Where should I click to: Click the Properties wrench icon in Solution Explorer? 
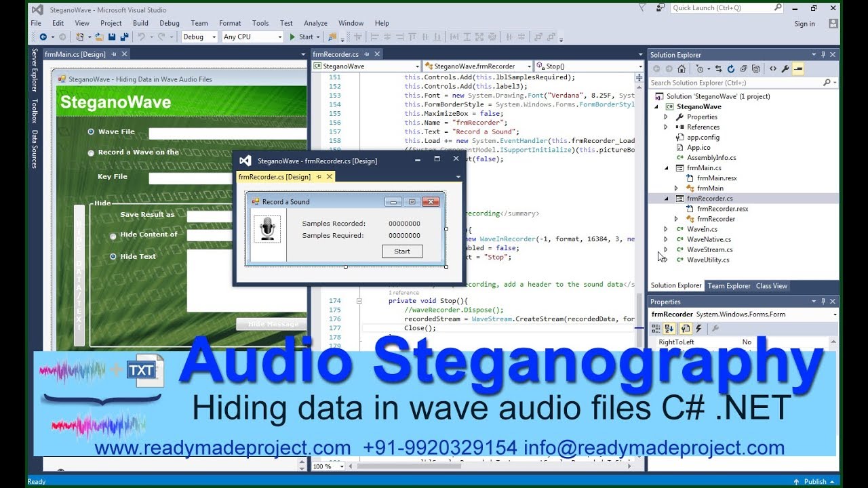tap(785, 69)
